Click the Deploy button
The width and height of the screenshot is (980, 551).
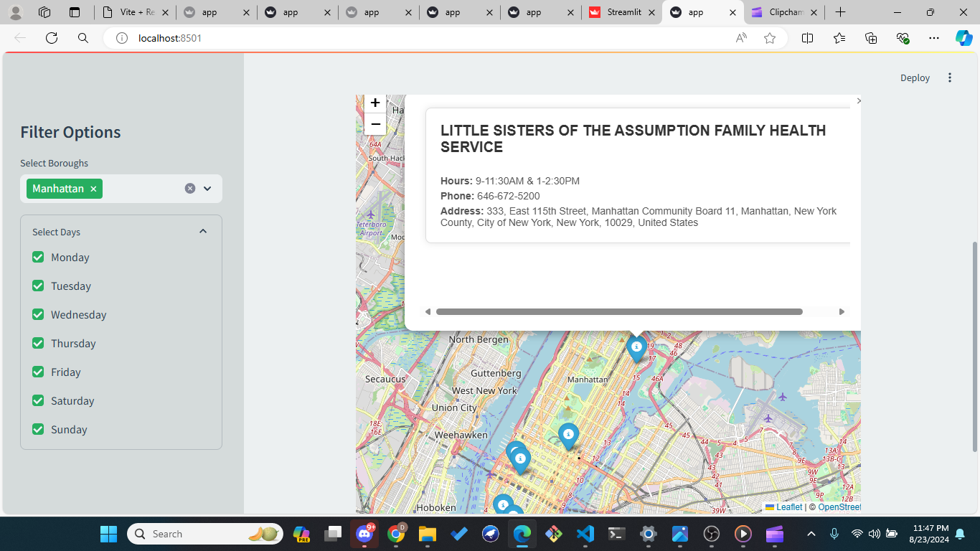pyautogui.click(x=915, y=77)
